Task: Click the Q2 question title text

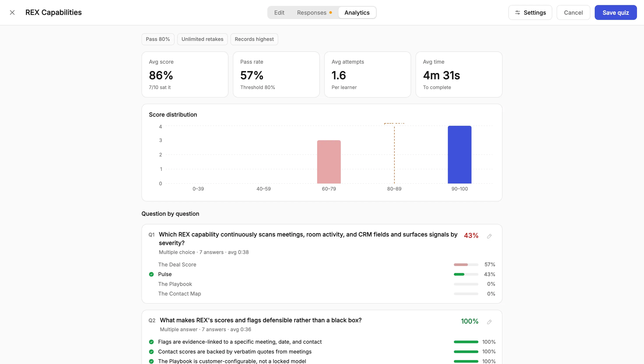Action: [x=260, y=320]
